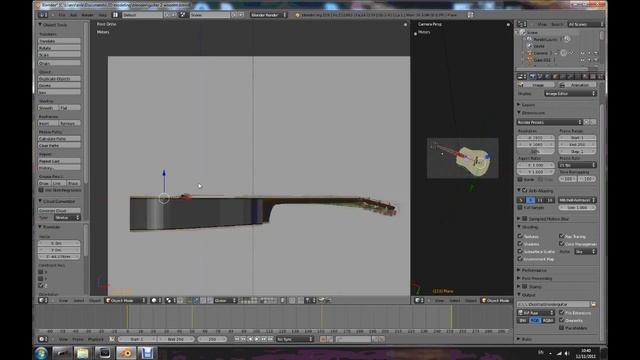Click the Smooth shading button
The width and height of the screenshot is (640, 360).
[48, 108]
